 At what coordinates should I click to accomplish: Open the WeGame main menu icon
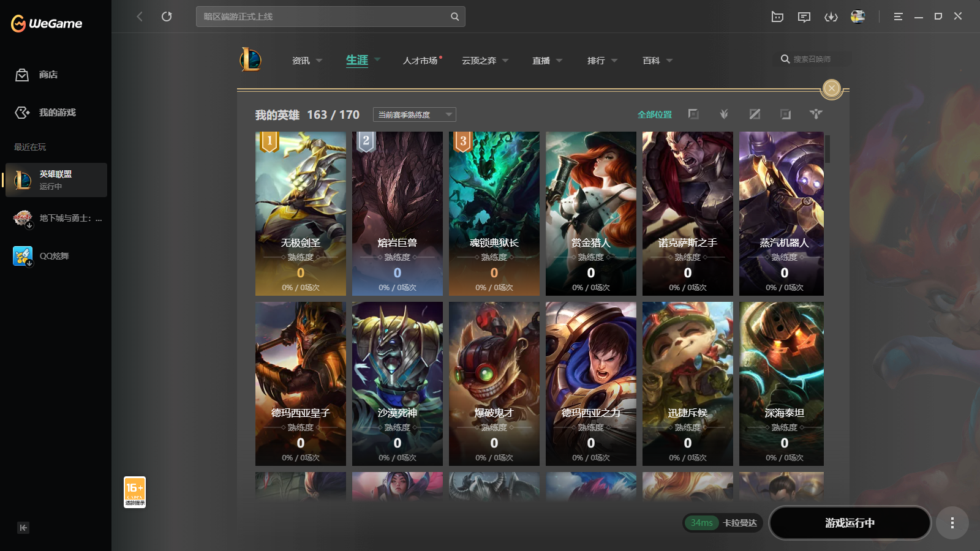click(x=898, y=17)
